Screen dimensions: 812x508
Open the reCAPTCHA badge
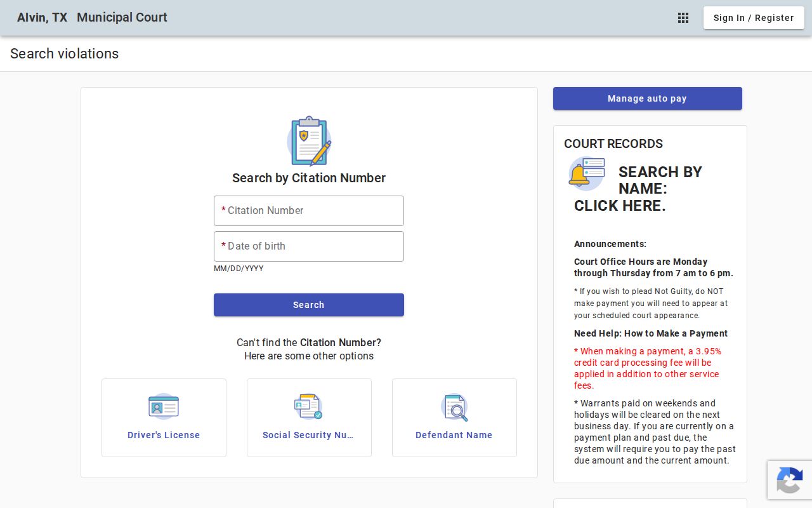[x=790, y=480]
